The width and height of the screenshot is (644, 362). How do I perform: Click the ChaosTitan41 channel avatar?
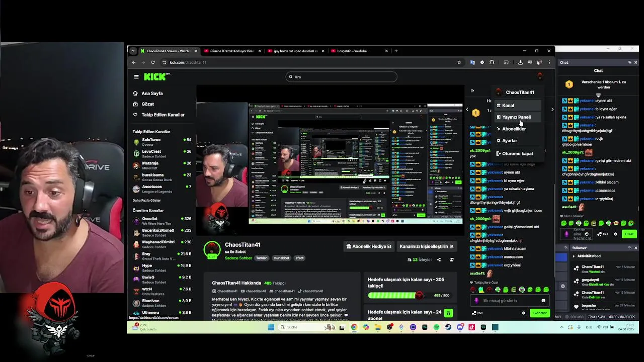(212, 250)
